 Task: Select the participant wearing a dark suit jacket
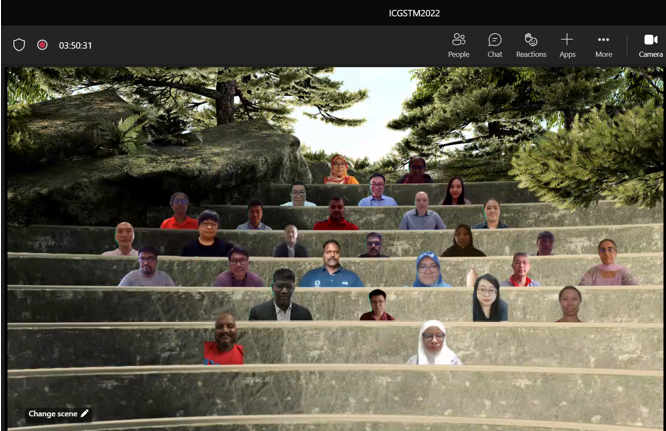281,295
